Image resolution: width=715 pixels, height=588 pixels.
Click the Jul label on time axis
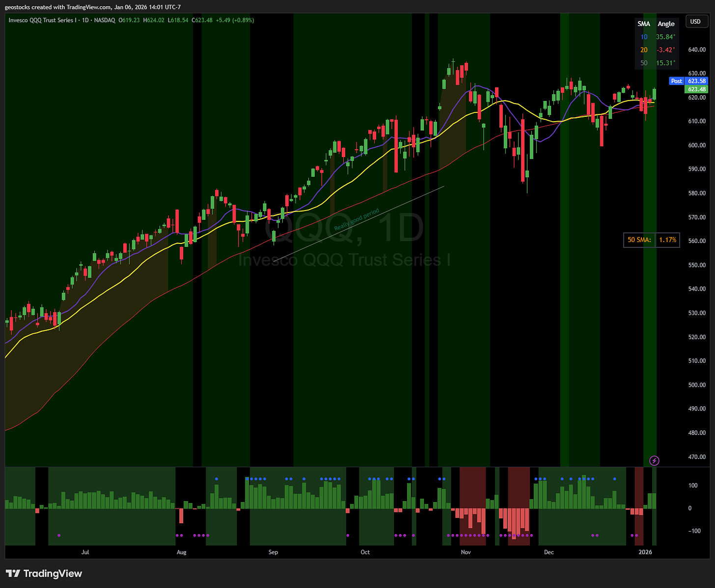click(85, 552)
